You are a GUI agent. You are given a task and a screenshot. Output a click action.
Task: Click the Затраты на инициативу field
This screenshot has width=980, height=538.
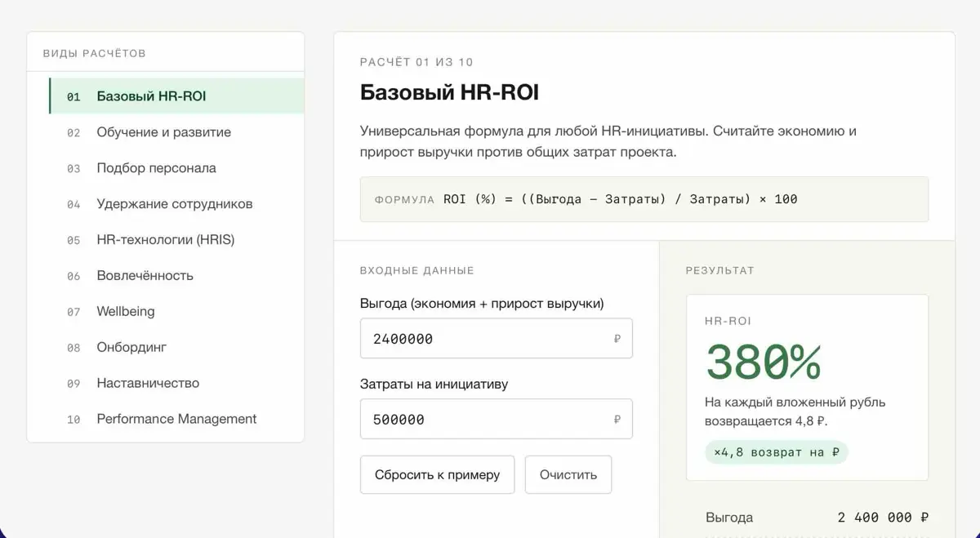(x=496, y=419)
